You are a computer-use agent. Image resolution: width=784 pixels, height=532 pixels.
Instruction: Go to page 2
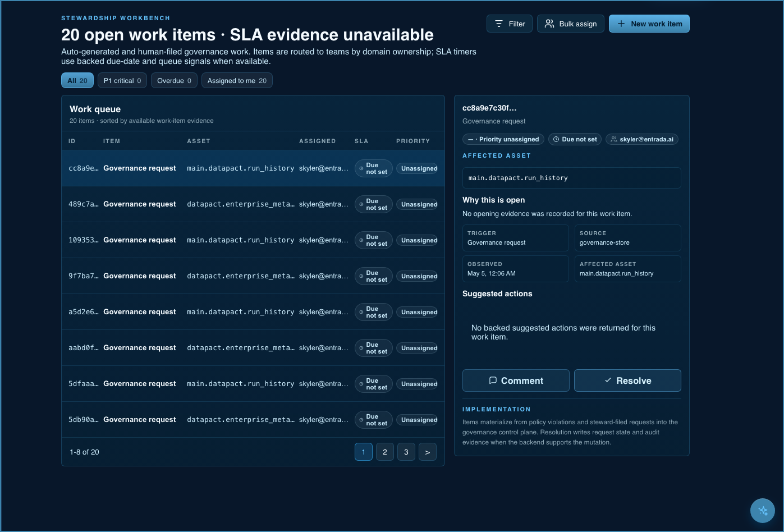point(385,452)
